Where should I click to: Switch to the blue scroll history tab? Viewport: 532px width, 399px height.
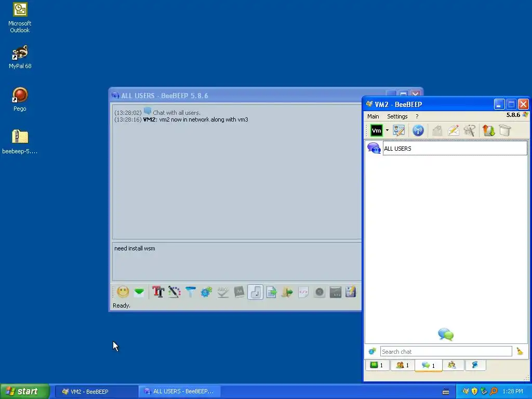(x=475, y=365)
